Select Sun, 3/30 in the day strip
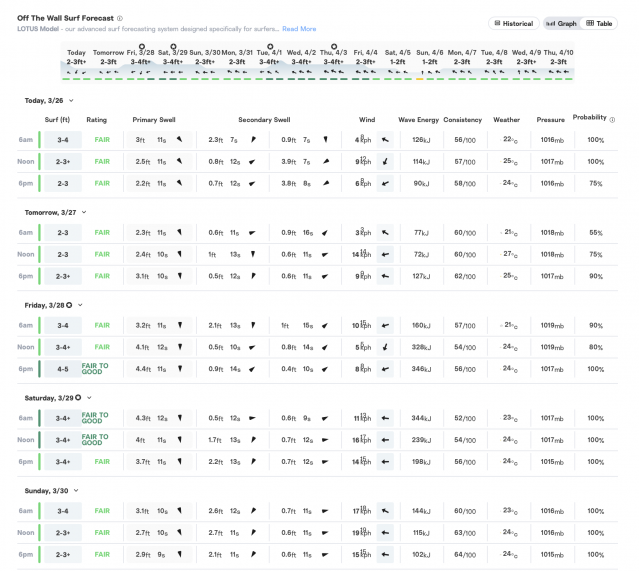Viewport: 639px width, 571px height. click(x=205, y=63)
